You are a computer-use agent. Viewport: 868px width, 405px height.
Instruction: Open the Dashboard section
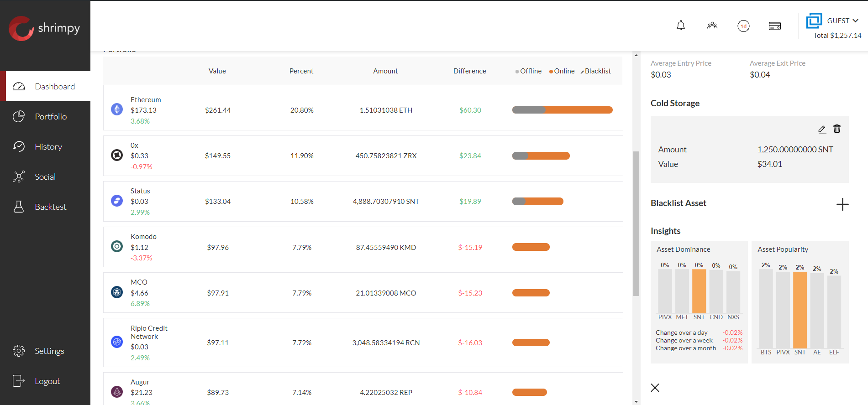[45, 86]
